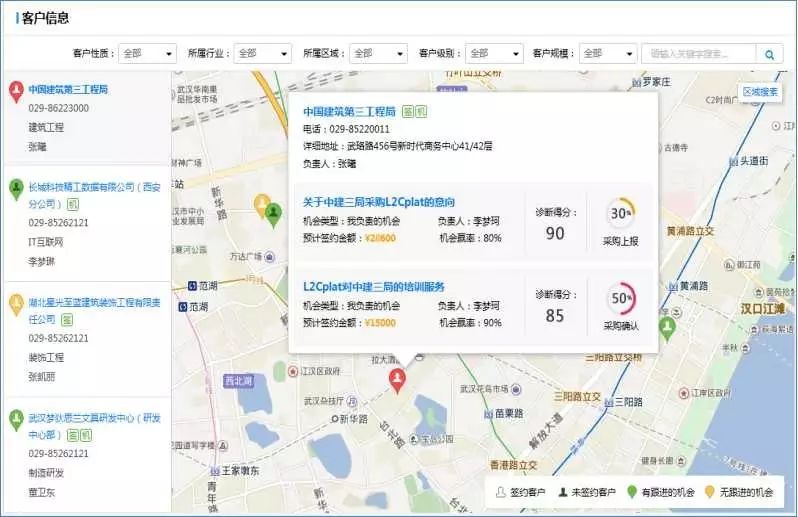
Task: Click the 罗家庄 metro station icon
Action: coord(636,82)
